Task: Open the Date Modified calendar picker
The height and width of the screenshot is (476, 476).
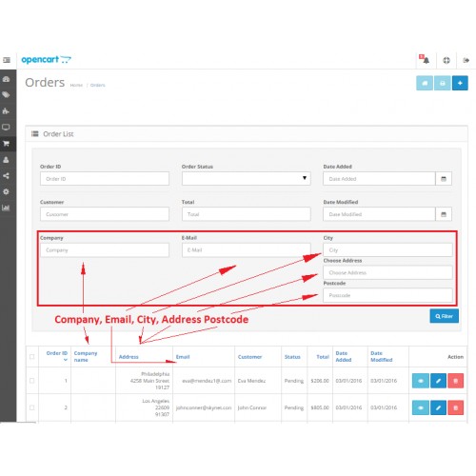Action: 444,214
